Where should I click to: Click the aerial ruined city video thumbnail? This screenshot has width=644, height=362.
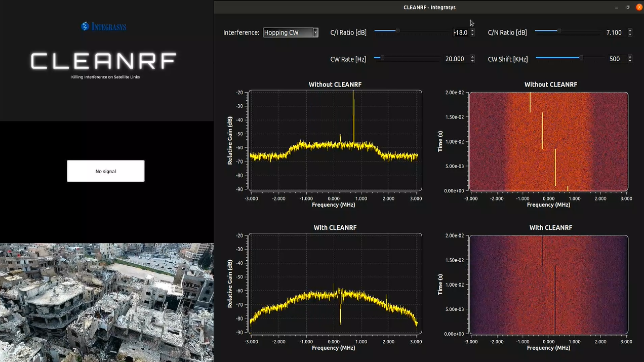(106, 302)
